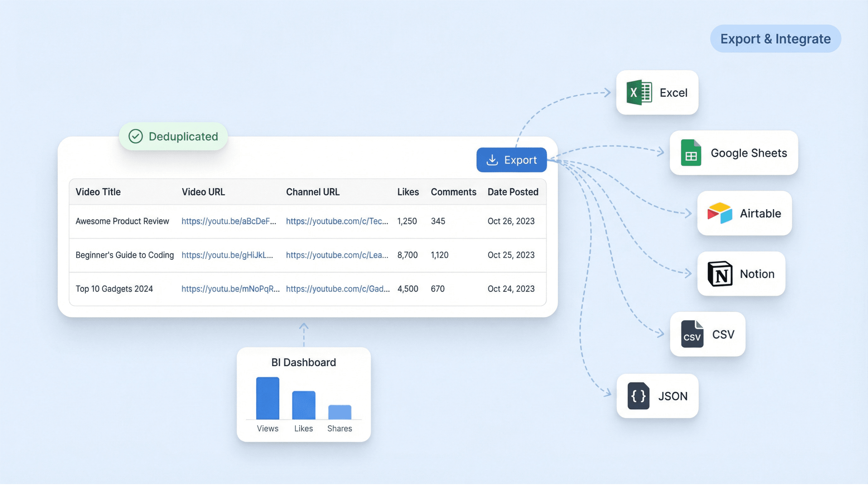This screenshot has height=485, width=868.
Task: Sort by the Comments column header
Action: [454, 192]
